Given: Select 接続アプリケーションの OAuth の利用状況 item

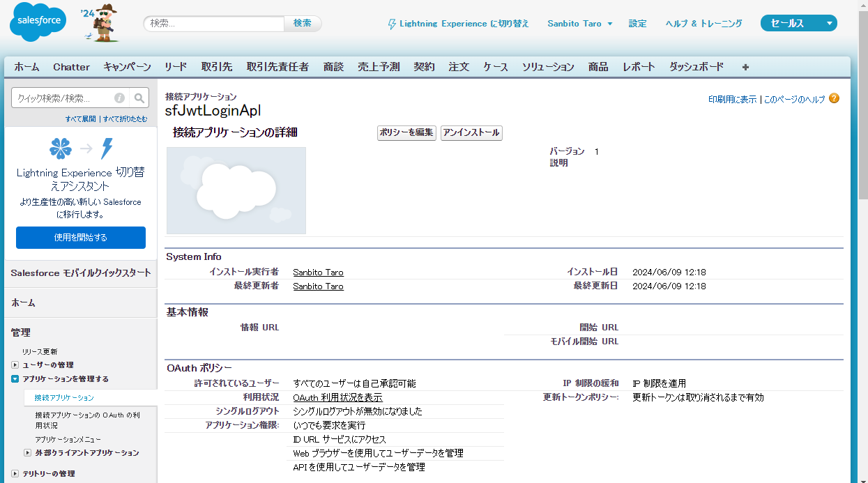Looking at the screenshot, I should (88, 420).
